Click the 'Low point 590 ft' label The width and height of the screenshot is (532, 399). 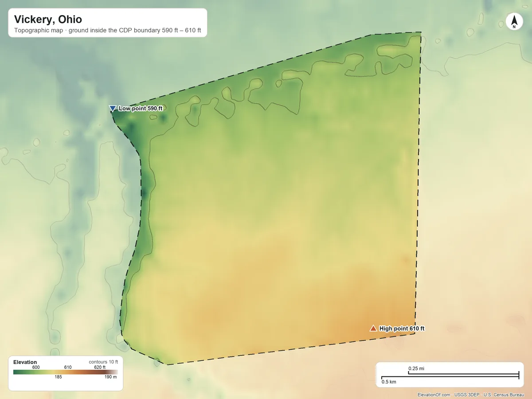tap(141, 108)
